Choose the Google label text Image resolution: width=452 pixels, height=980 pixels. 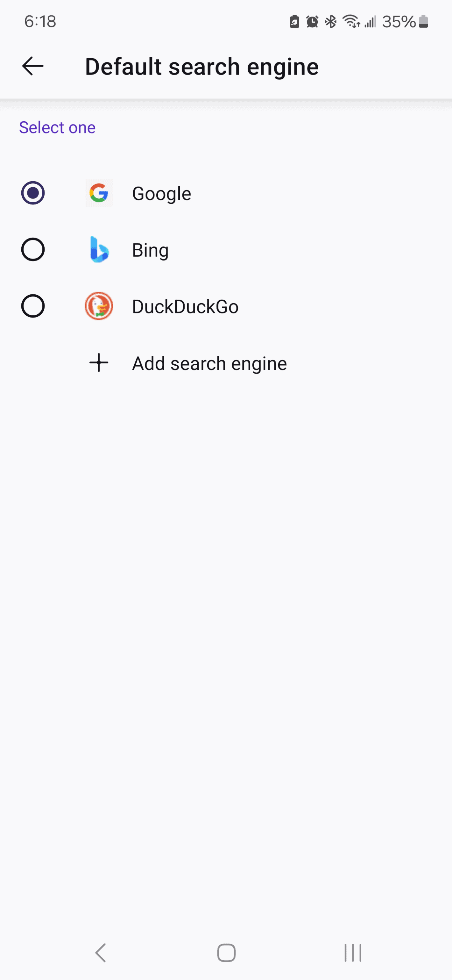coord(162,194)
